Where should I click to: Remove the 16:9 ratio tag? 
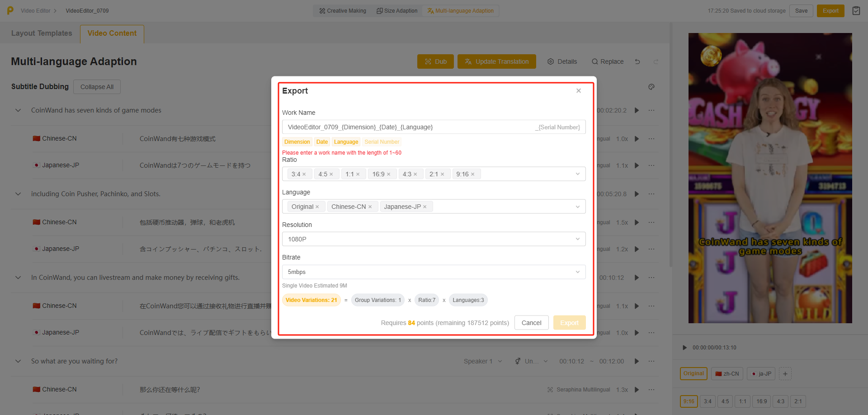[x=388, y=174]
